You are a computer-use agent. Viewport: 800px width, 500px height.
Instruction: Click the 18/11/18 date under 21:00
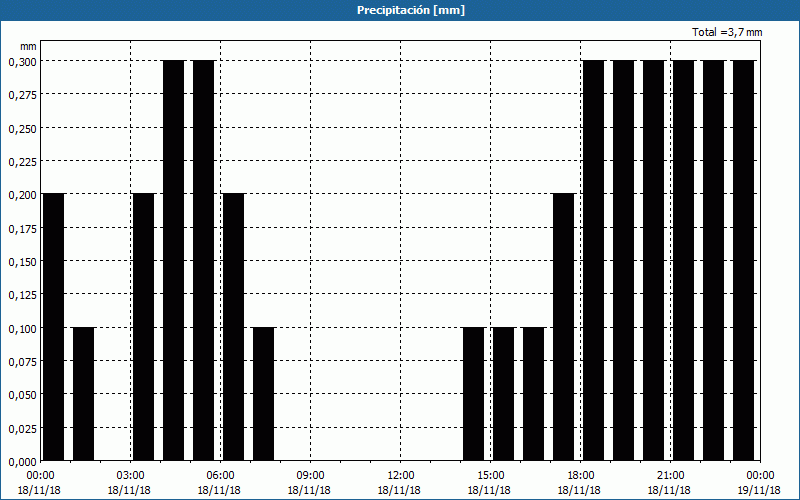tap(669, 490)
